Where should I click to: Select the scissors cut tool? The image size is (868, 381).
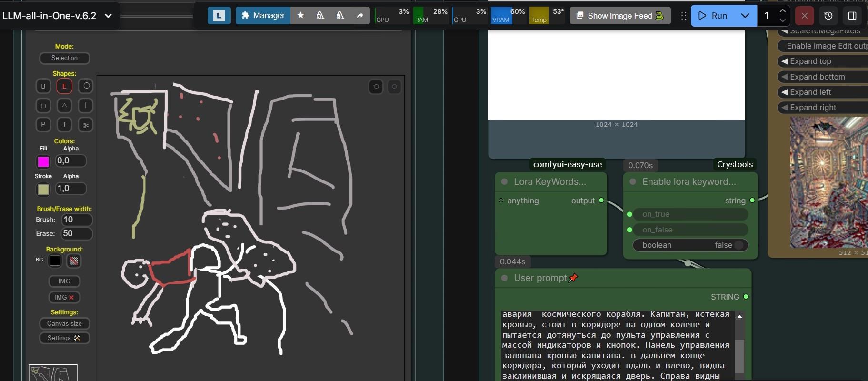[86, 125]
